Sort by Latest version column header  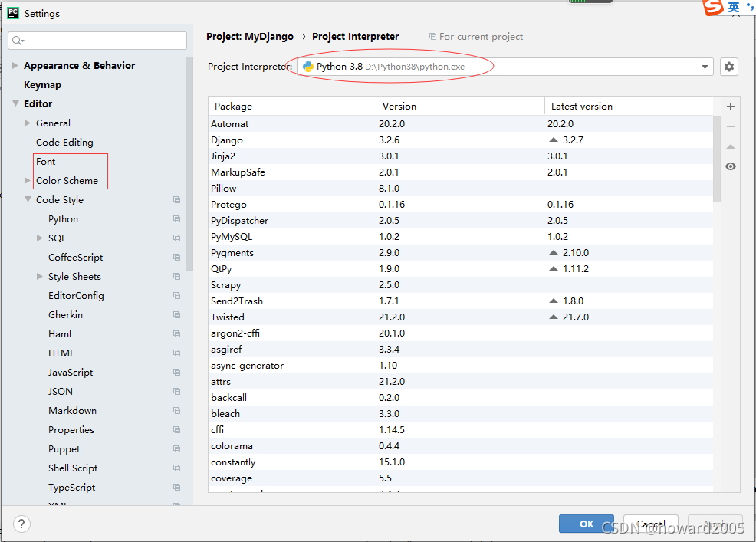629,106
